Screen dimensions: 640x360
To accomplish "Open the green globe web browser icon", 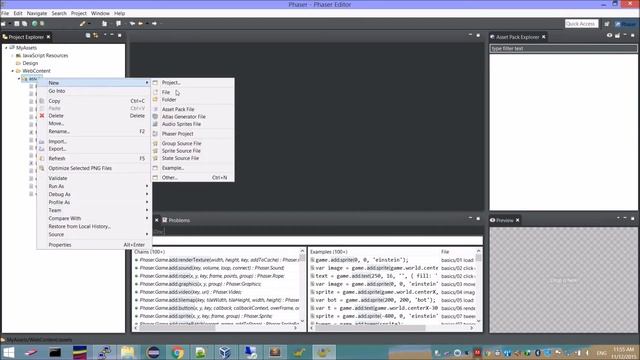I will pos(35,24).
